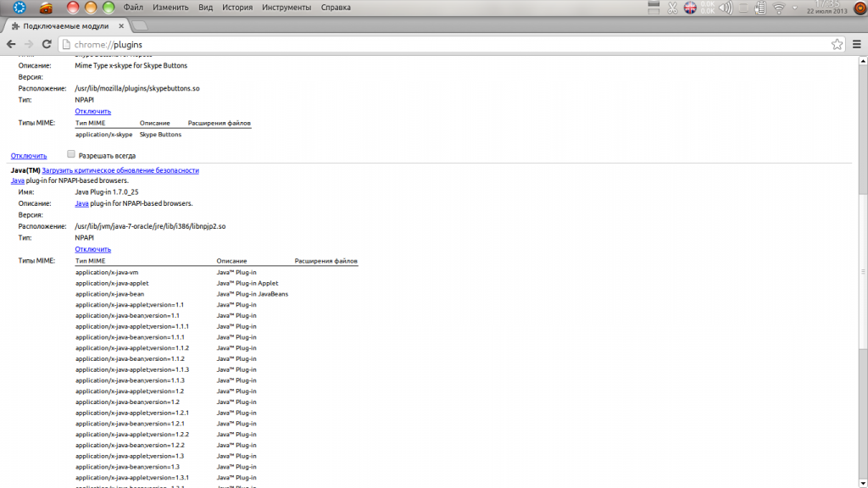Viewport: 868px width, 488px height.
Task: Open the Файл menu
Action: pos(133,7)
